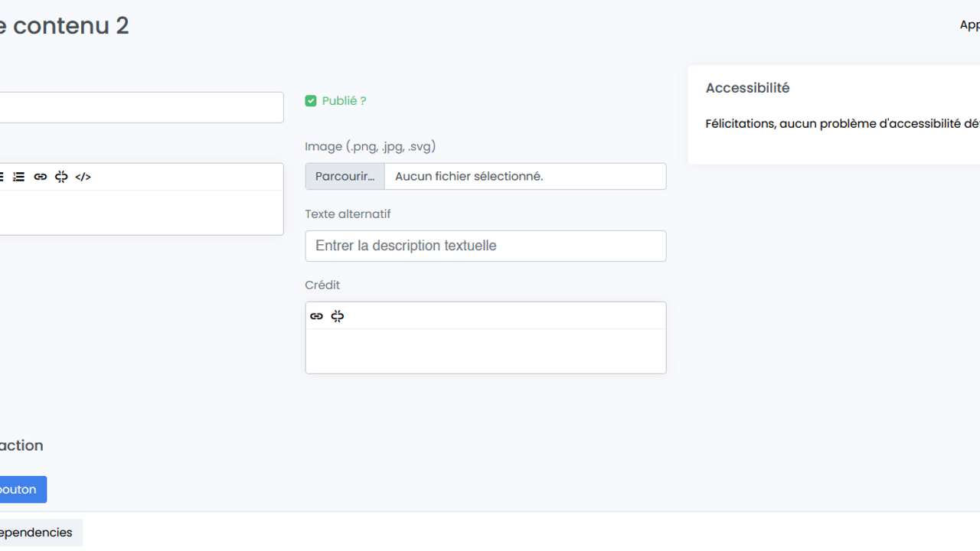Insert a link in the left editor
The width and height of the screenshot is (980, 551).
[41, 177]
